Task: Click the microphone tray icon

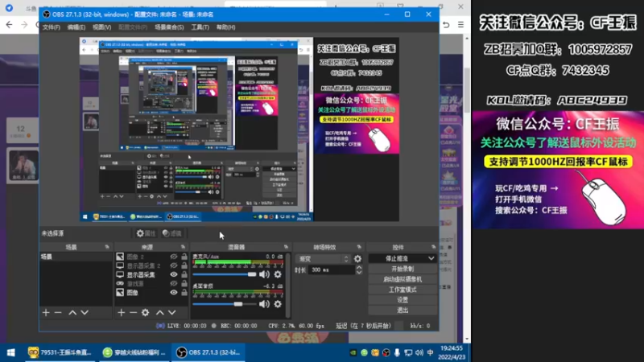Action: click(x=397, y=352)
